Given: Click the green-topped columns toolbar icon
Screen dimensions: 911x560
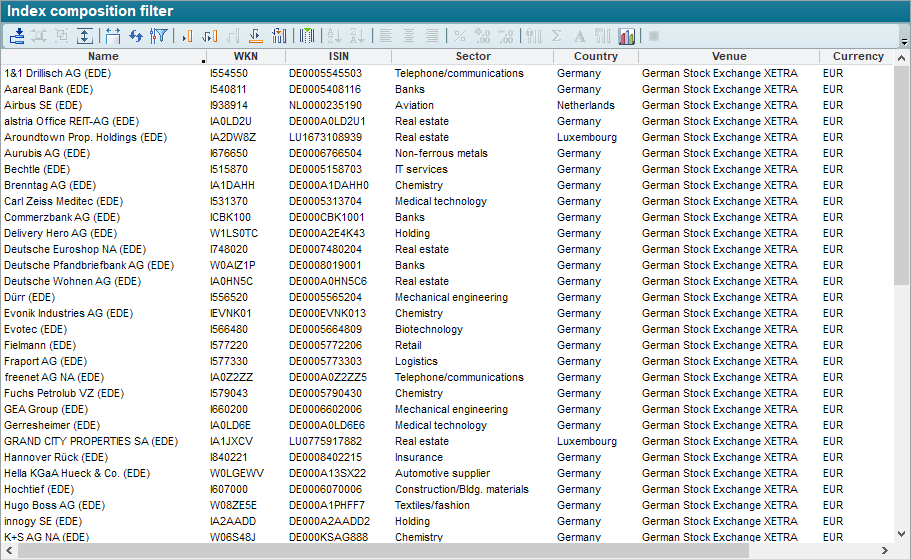Looking at the screenshot, I should click(307, 36).
